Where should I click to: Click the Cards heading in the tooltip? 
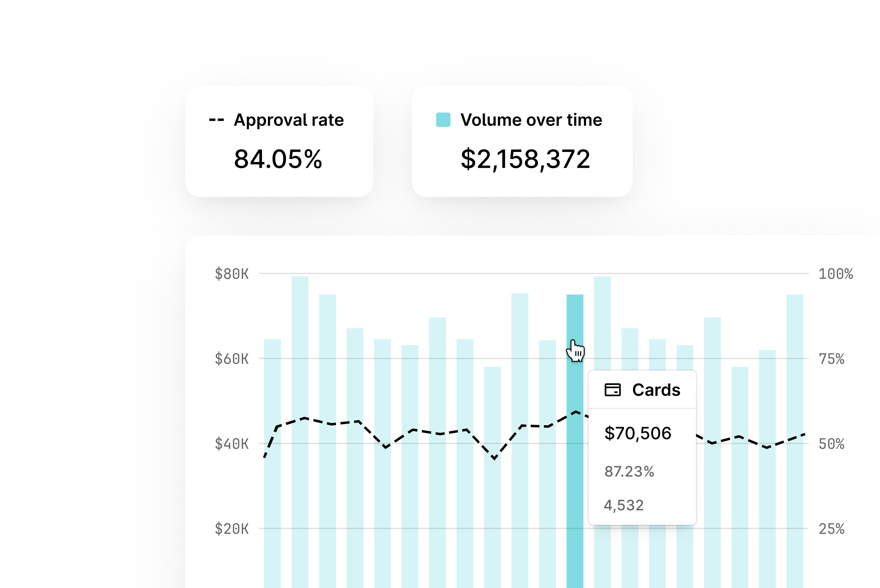click(x=656, y=390)
